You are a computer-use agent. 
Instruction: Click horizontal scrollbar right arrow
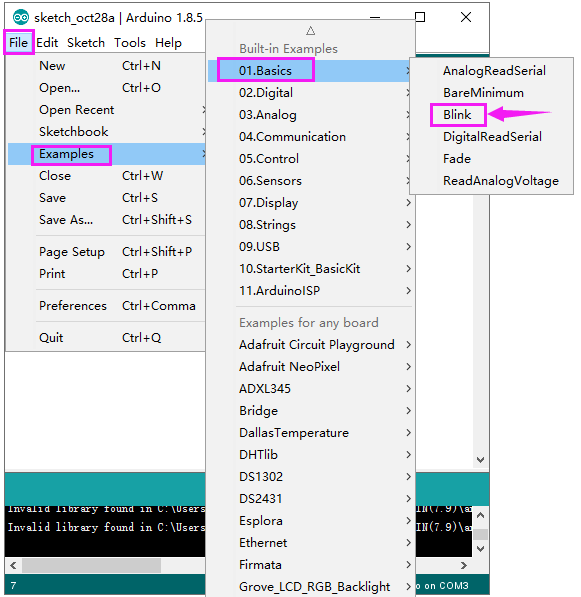point(463,565)
